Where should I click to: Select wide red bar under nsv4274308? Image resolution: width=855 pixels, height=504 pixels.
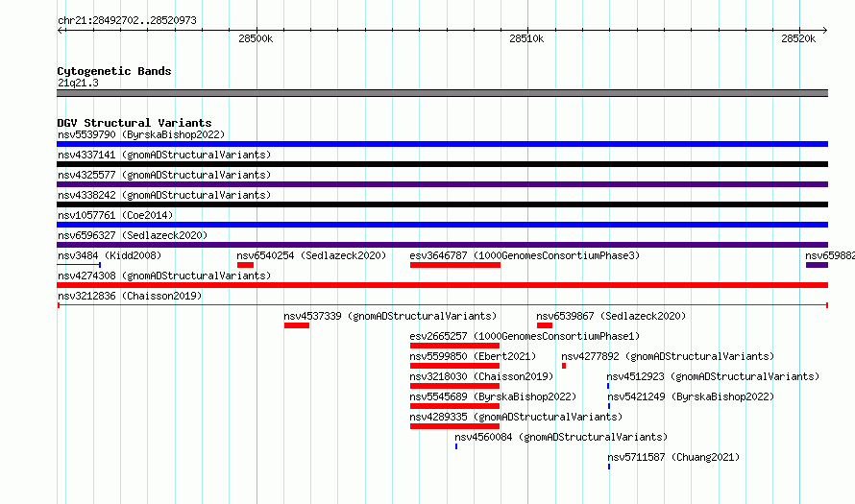[442, 285]
